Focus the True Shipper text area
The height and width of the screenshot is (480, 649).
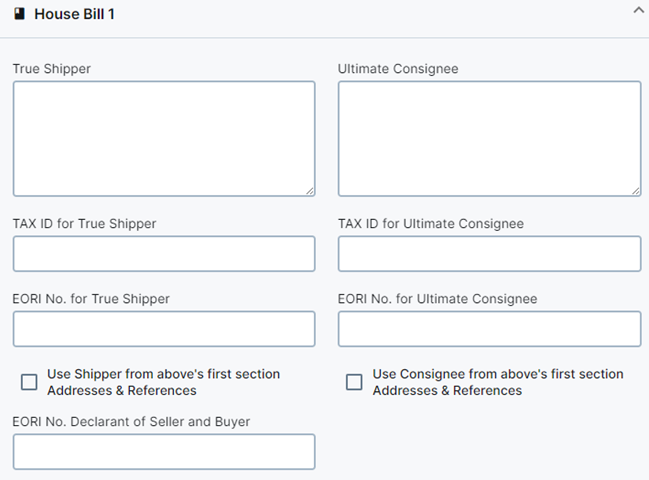coord(163,138)
